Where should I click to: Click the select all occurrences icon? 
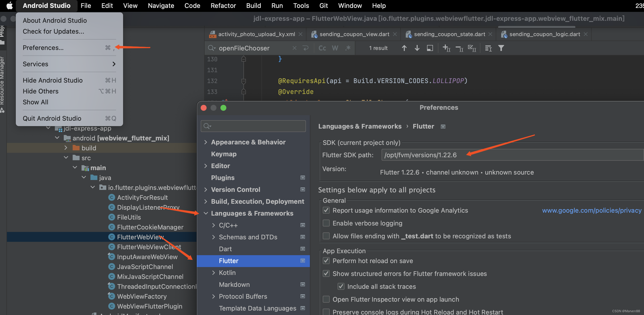click(472, 48)
